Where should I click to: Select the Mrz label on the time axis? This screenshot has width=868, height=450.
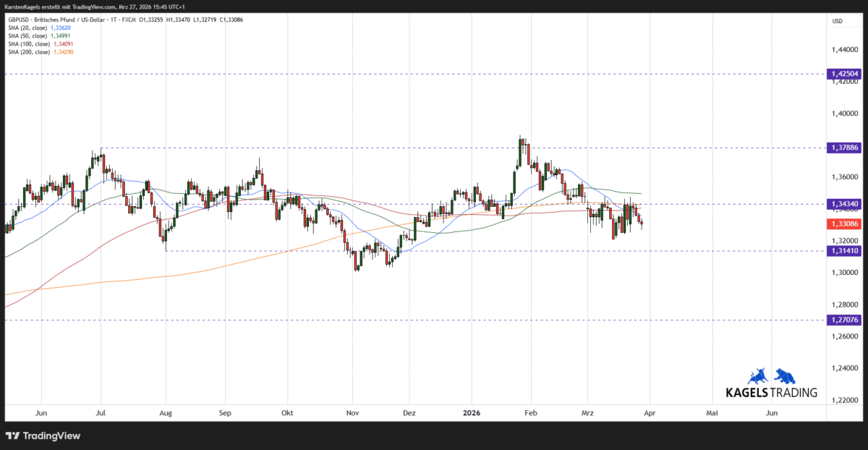587,412
